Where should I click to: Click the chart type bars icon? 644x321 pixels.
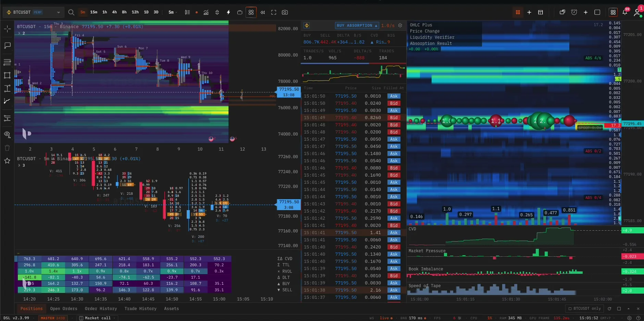pyautogui.click(x=187, y=12)
